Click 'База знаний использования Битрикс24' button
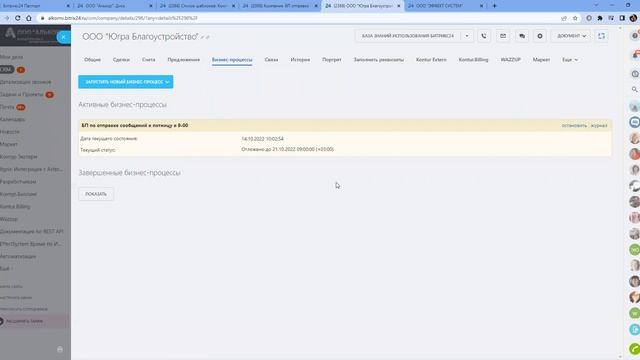The width and height of the screenshot is (640, 360). coord(408,36)
